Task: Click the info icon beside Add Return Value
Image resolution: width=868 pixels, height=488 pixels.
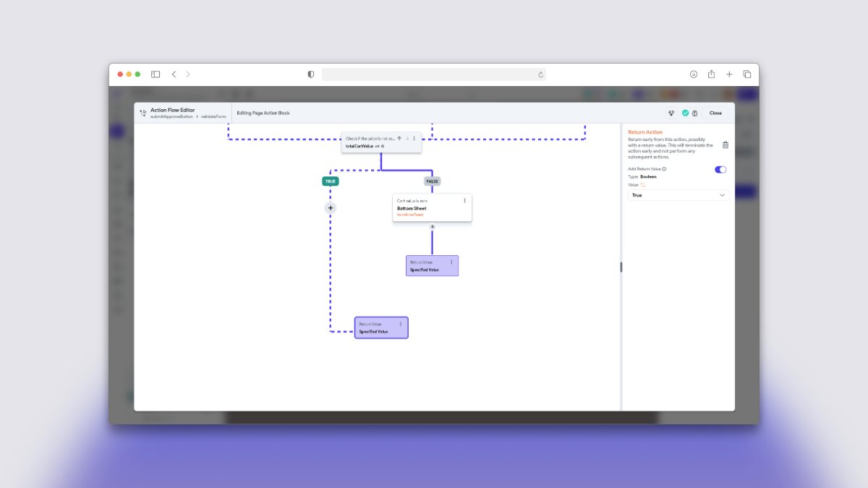Action: (x=664, y=168)
